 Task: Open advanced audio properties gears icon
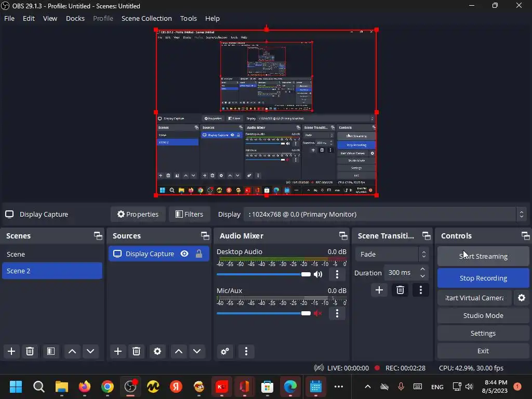225,351
